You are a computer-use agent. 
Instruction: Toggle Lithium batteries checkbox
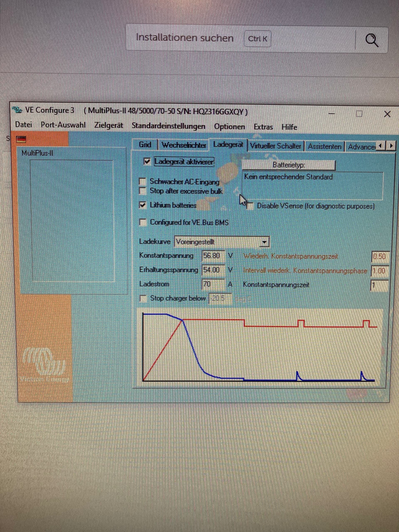[143, 205]
